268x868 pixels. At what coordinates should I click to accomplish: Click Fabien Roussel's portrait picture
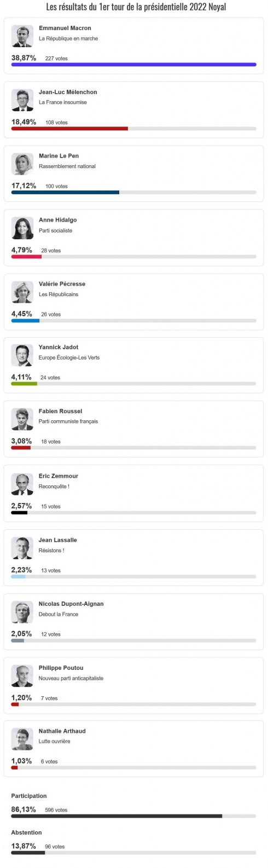(22, 419)
